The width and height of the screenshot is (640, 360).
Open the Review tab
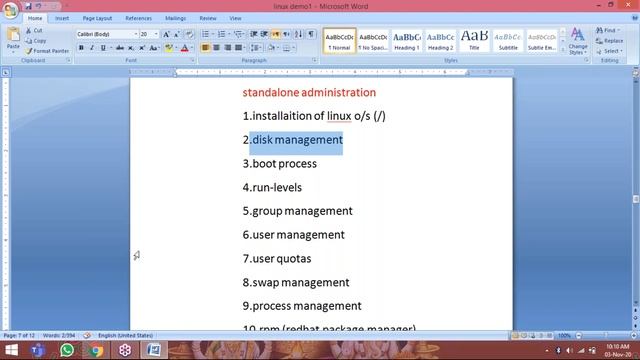(208, 18)
